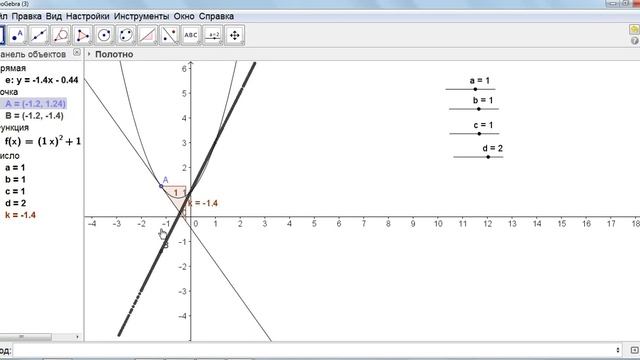The height and width of the screenshot is (360, 640).
Task: Select the Polygon tool
Action: click(x=82, y=35)
